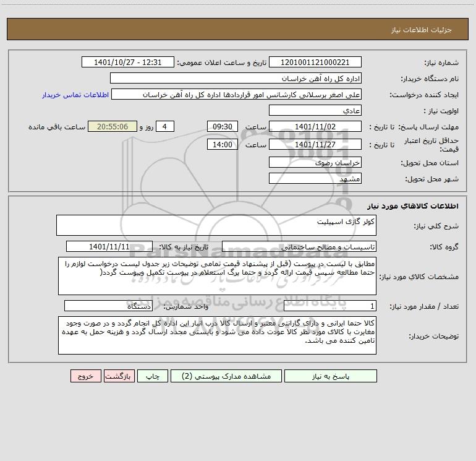Click buyer name field اداره کل راه آهن خراسان
Screen dimensions: 476x461
(x=236, y=78)
